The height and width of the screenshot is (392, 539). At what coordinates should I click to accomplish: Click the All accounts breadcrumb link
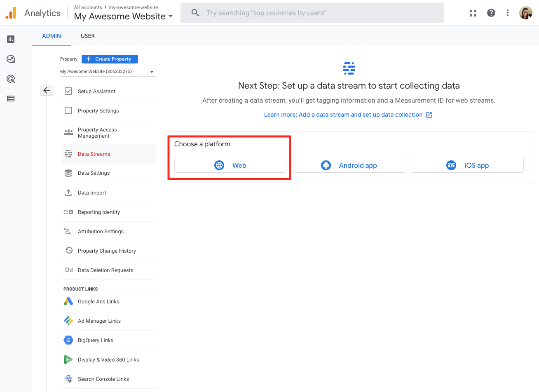point(88,7)
